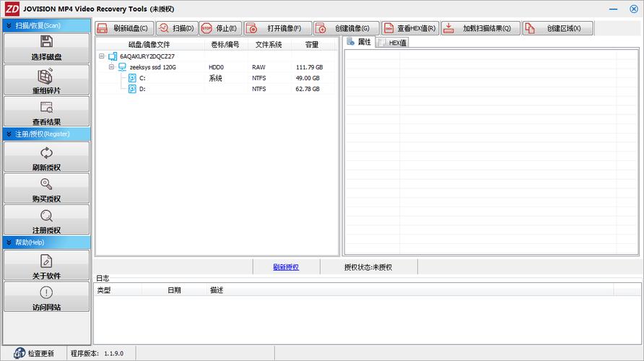The width and height of the screenshot is (644, 361).
Task: Collapse the 6AQAKURY2DQCZ27 tree node
Action: pyautogui.click(x=102, y=56)
